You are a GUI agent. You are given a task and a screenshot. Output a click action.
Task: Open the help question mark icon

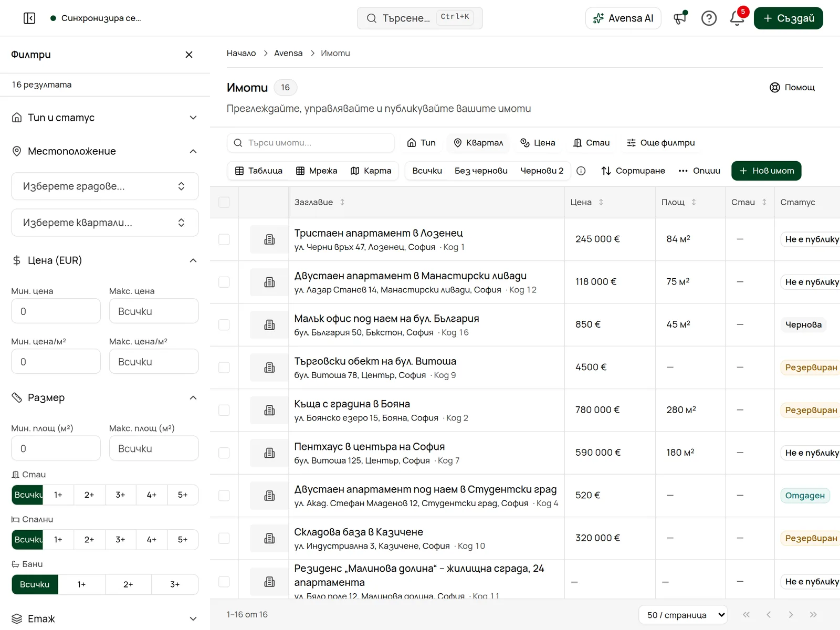click(709, 18)
